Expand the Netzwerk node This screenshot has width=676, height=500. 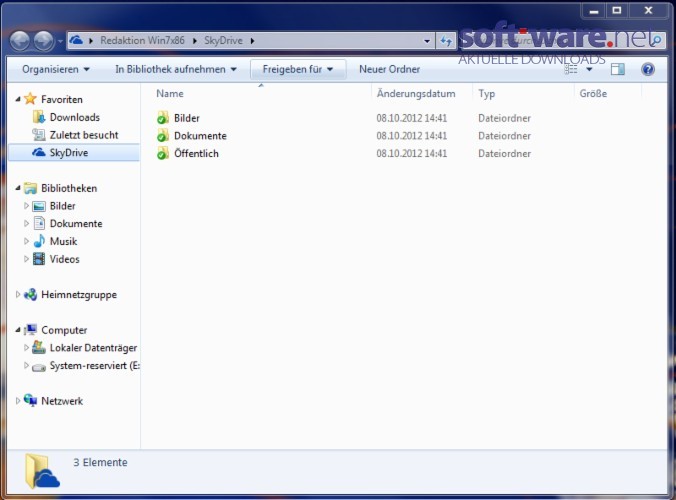point(18,401)
